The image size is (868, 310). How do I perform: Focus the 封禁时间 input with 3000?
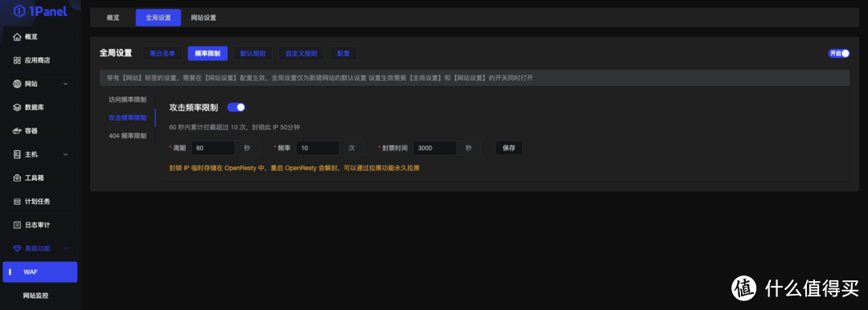pyautogui.click(x=435, y=149)
